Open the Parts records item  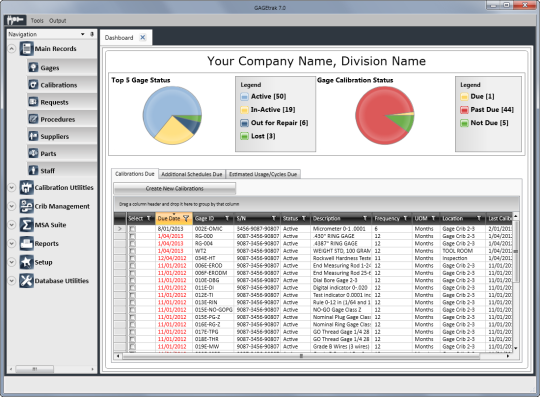[62, 154]
